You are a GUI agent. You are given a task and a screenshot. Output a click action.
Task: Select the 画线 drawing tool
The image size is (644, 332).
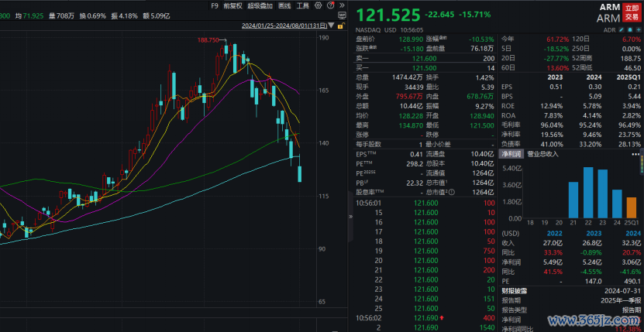[x=284, y=5]
